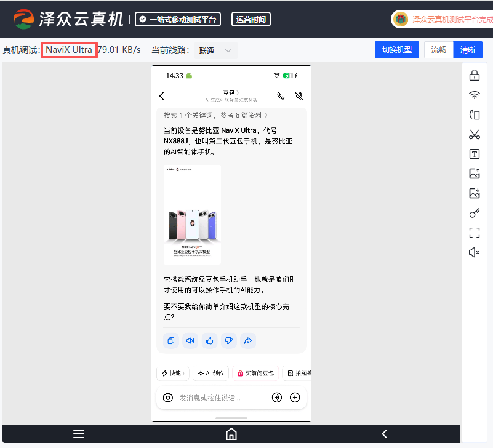Click the bottom bar home icon
Screen dimensions: 493x448
(x=231, y=434)
